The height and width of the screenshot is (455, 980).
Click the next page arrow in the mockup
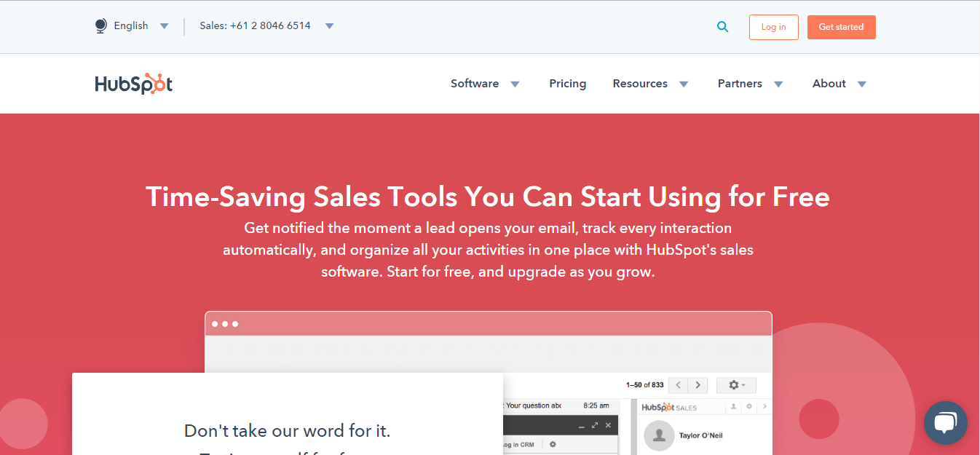click(x=698, y=385)
